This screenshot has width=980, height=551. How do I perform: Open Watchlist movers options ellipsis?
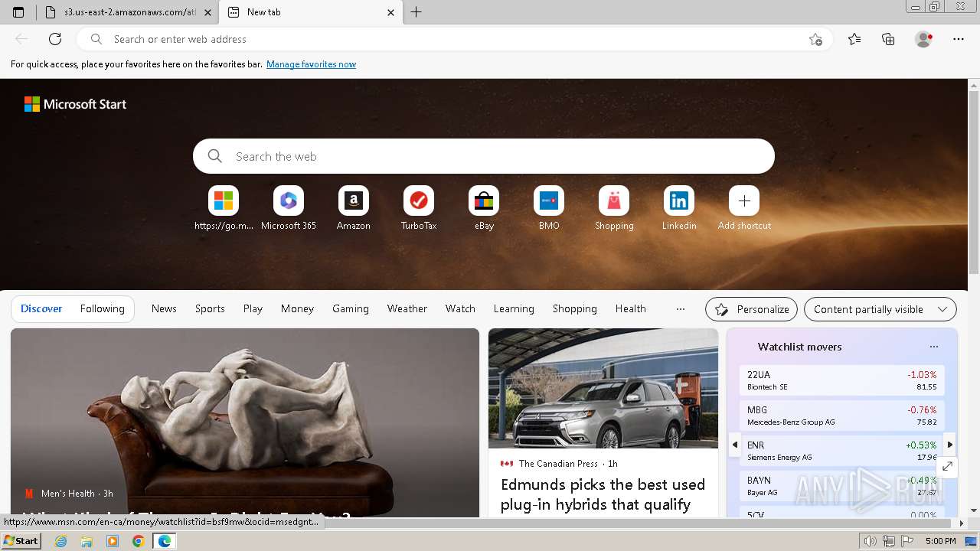coord(933,347)
